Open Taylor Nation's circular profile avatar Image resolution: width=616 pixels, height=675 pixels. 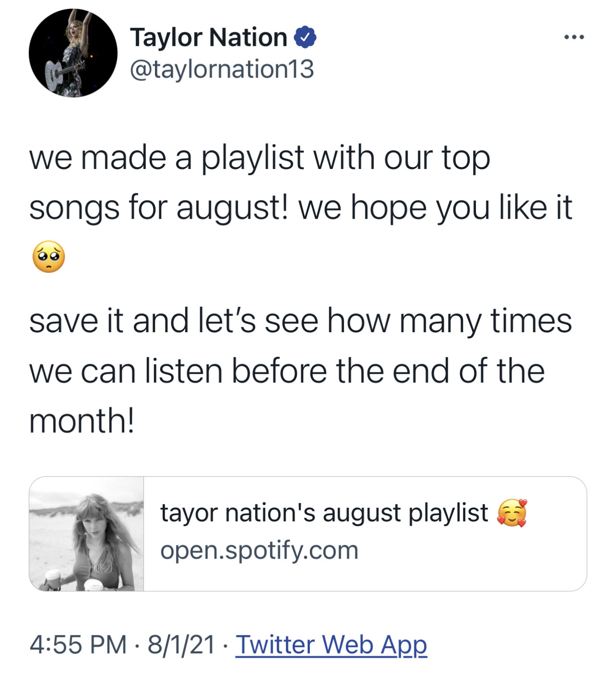[x=73, y=53]
